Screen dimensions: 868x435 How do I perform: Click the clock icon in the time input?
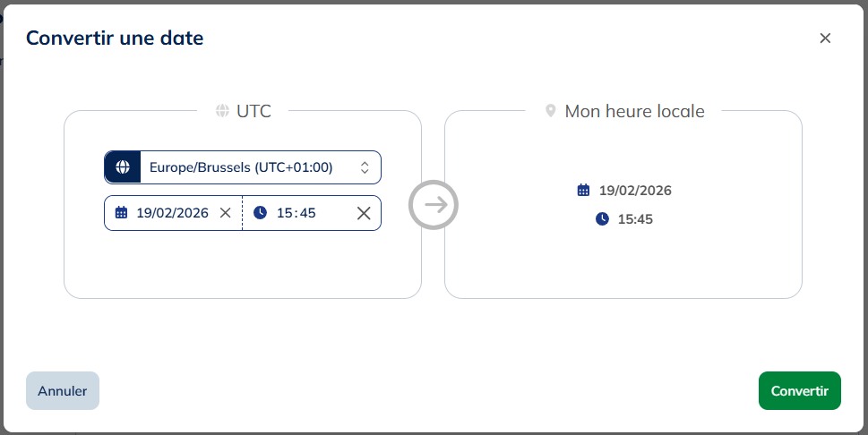pyautogui.click(x=260, y=213)
